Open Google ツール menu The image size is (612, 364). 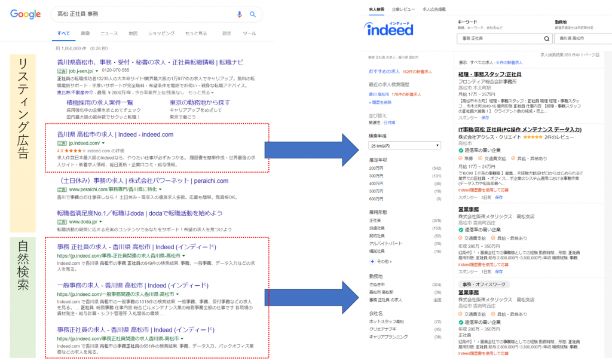tap(249, 33)
